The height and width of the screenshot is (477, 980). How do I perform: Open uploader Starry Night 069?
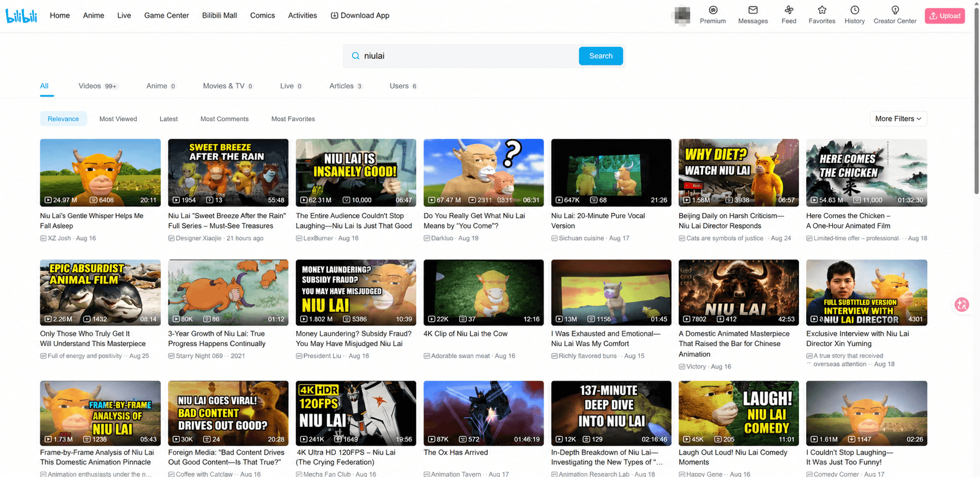[199, 356]
